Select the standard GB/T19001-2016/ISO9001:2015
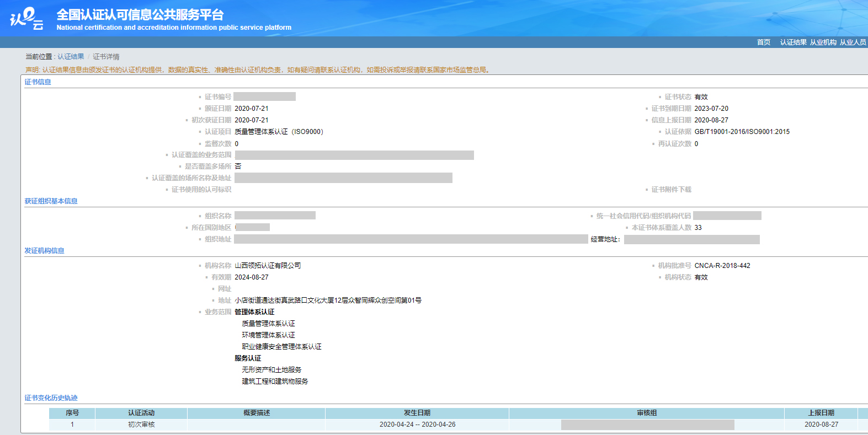Image resolution: width=868 pixels, height=435 pixels. tap(742, 132)
